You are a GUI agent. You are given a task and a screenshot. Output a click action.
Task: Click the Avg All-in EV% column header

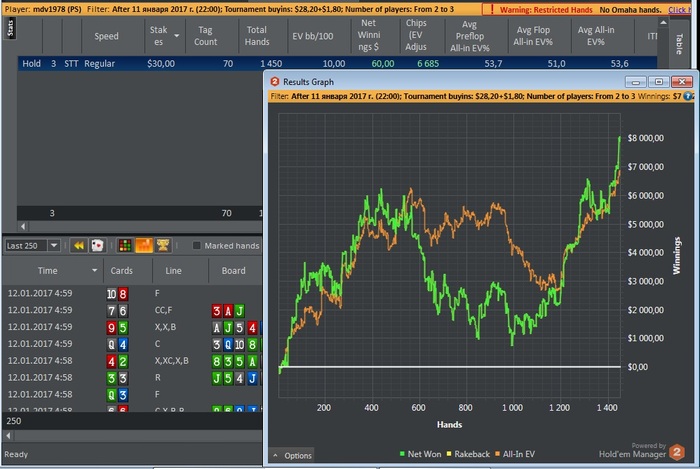tap(596, 36)
